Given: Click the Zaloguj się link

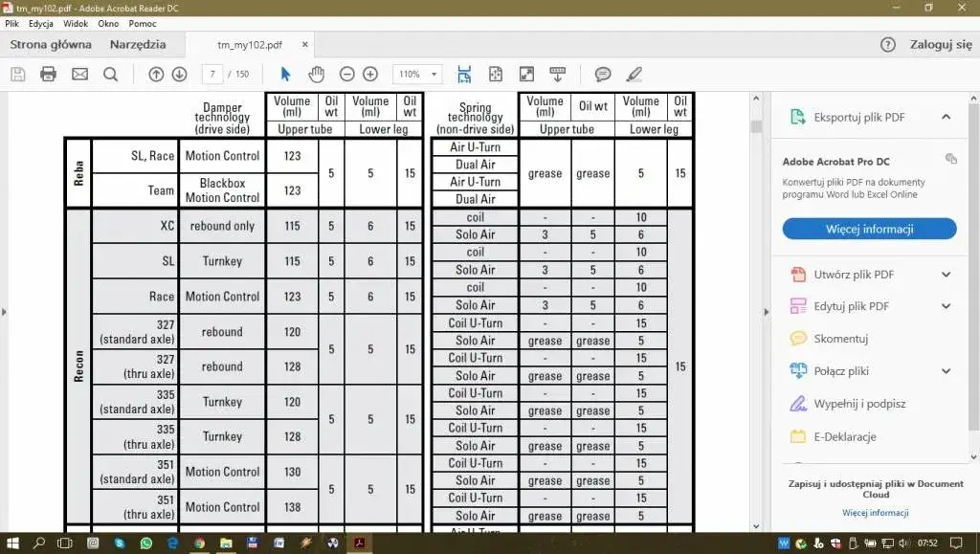Looking at the screenshot, I should click(x=941, y=44).
